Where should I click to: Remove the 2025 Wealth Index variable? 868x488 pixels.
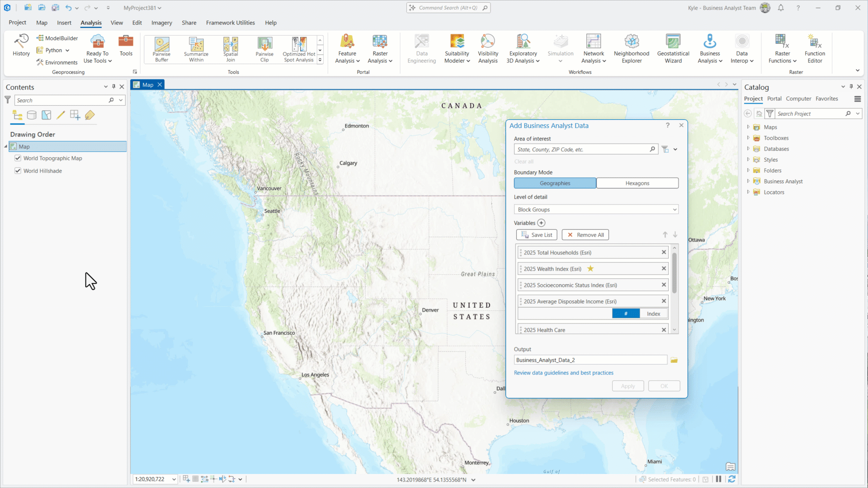[664, 268]
